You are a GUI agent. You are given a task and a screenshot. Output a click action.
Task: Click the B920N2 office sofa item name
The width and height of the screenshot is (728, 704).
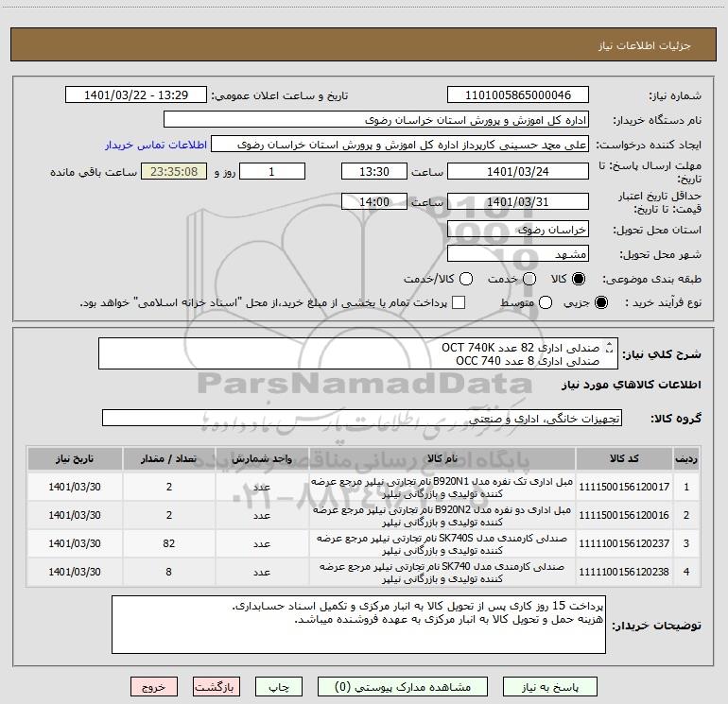click(442, 516)
